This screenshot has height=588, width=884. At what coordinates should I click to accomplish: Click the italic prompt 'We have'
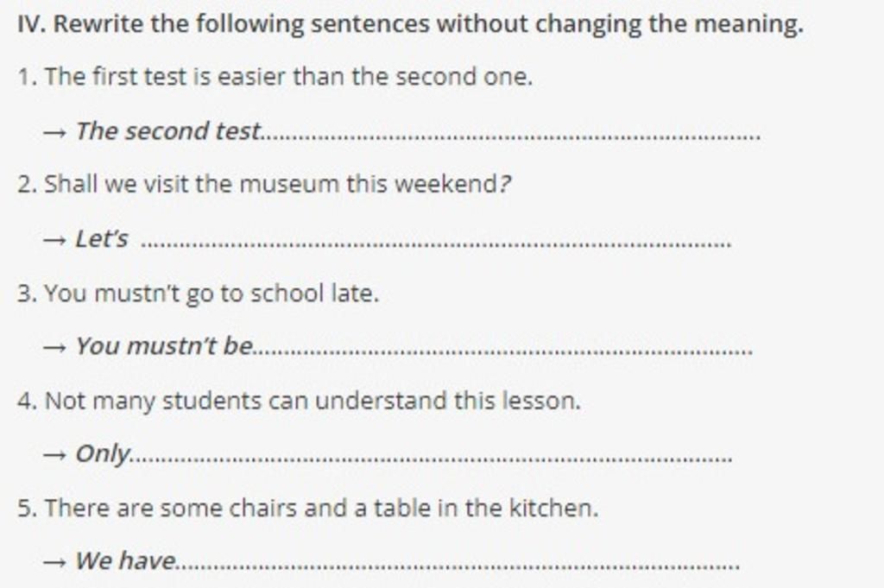coord(126,560)
